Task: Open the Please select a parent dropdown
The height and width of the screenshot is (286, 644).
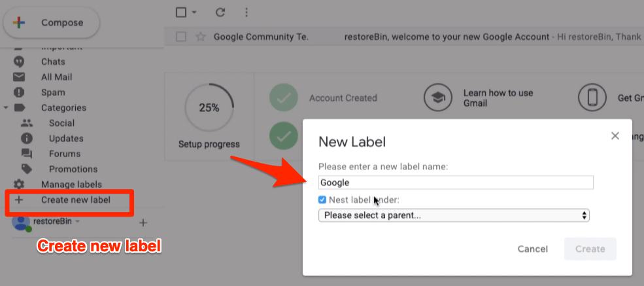Action: click(x=454, y=215)
